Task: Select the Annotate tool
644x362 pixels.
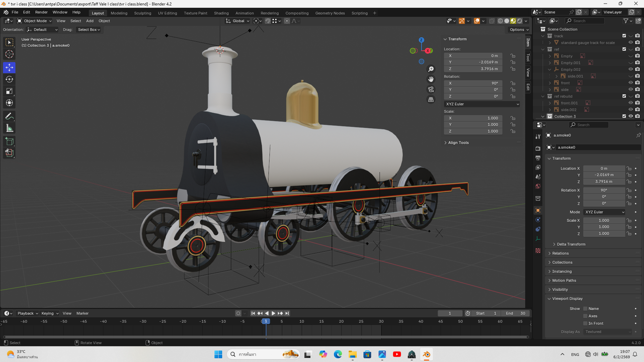Action: tap(9, 116)
